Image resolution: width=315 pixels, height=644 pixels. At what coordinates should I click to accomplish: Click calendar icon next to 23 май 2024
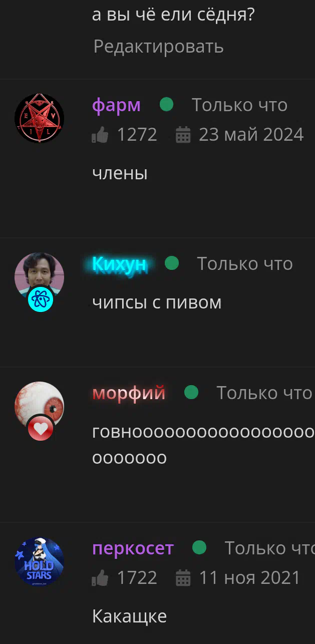(183, 135)
